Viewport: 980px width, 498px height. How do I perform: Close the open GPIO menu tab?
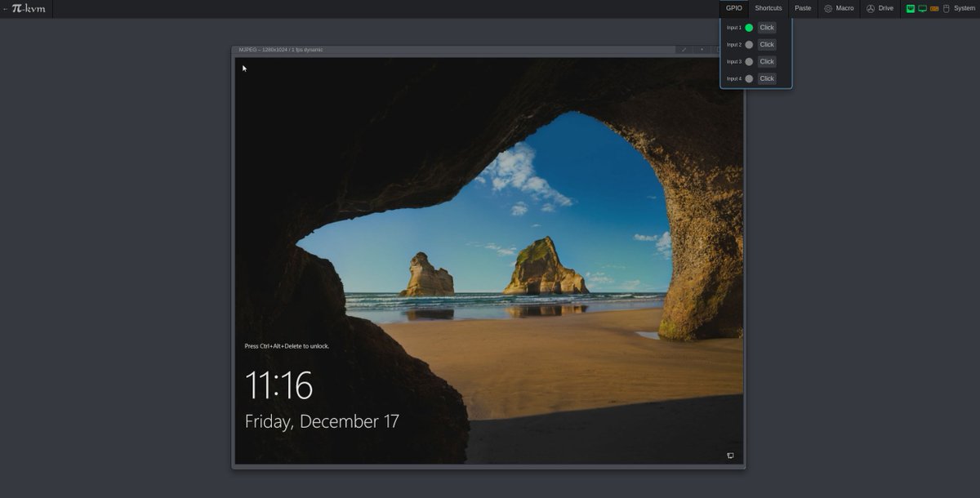point(734,8)
